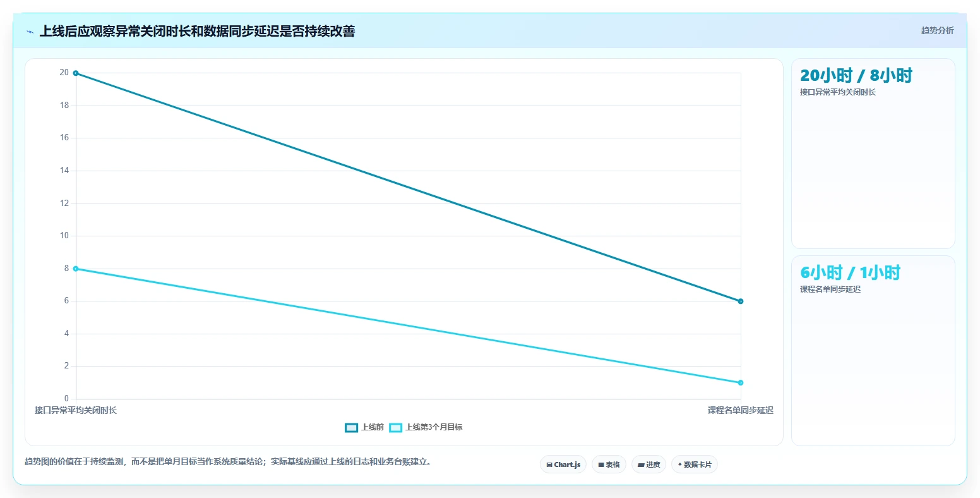Select the 进度 tag button

point(648,465)
